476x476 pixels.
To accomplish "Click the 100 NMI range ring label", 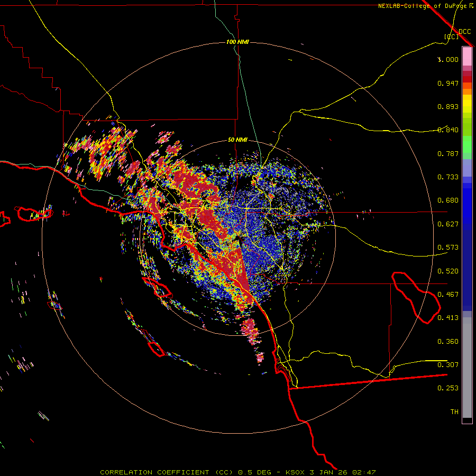I will [x=237, y=42].
